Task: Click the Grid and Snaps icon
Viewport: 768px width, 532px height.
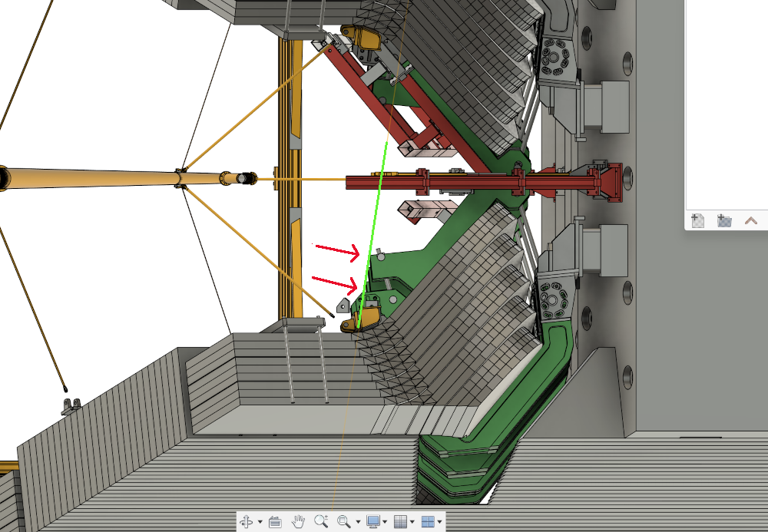Action: click(400, 522)
